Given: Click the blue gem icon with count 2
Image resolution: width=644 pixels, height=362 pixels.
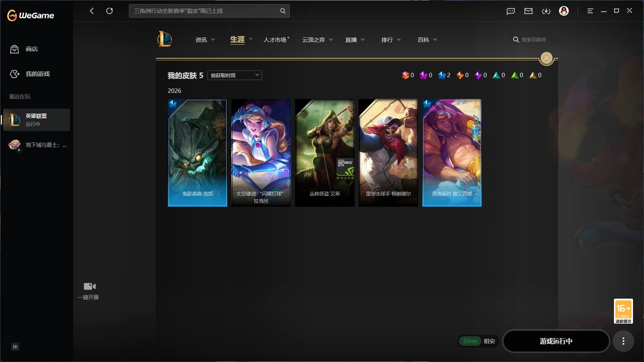Looking at the screenshot, I should (x=442, y=75).
